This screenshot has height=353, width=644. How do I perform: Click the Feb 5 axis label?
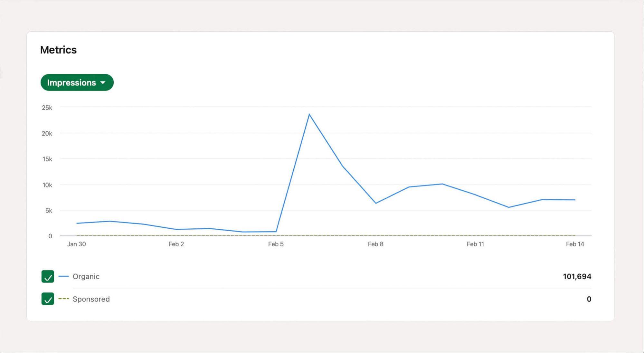(276, 244)
